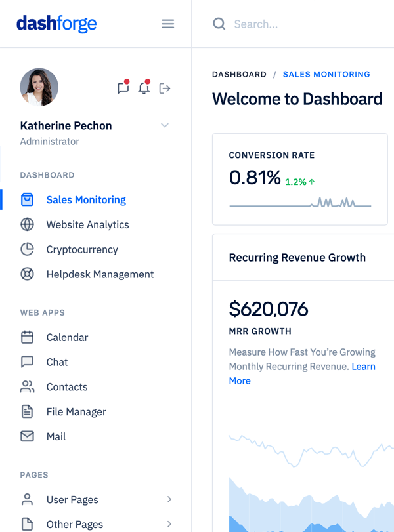Open the Contacts menu item

(x=66, y=387)
